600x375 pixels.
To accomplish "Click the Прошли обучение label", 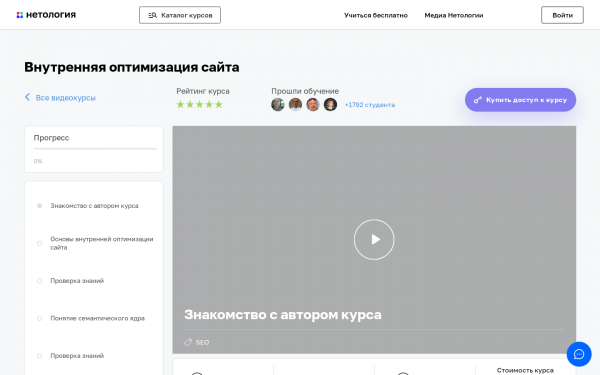I will coord(305,91).
